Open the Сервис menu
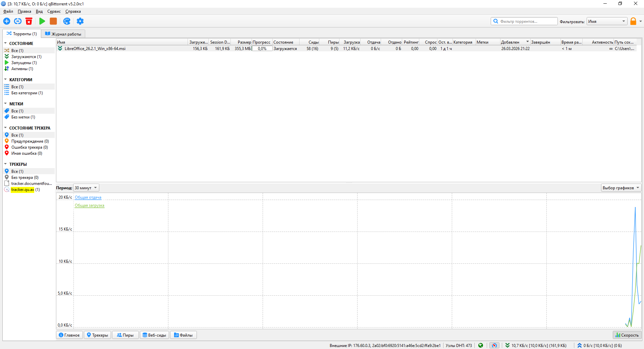644x349 pixels. pyautogui.click(x=54, y=11)
